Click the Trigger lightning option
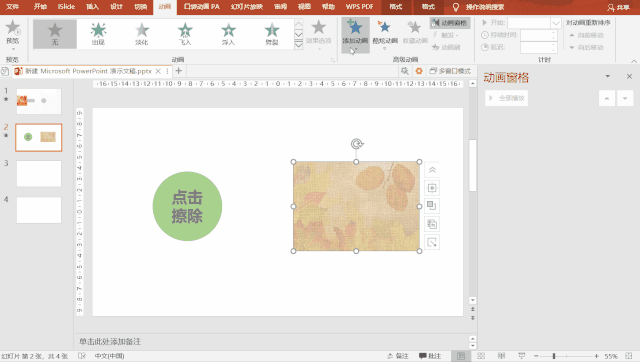The width and height of the screenshot is (640, 362). (x=446, y=35)
